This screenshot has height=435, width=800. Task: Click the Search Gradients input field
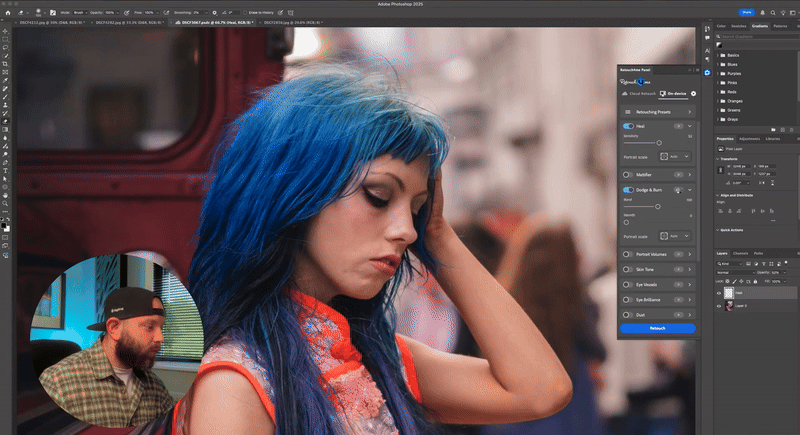756,37
